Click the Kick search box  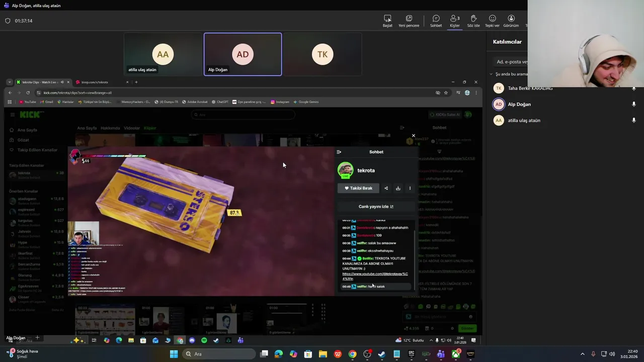click(243, 115)
